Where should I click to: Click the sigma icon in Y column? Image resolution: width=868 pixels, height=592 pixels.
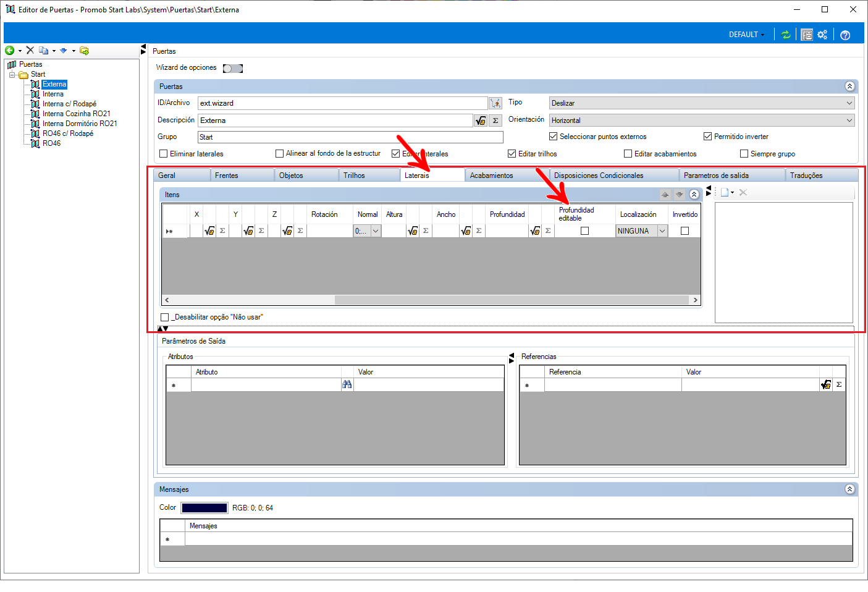coord(261,231)
